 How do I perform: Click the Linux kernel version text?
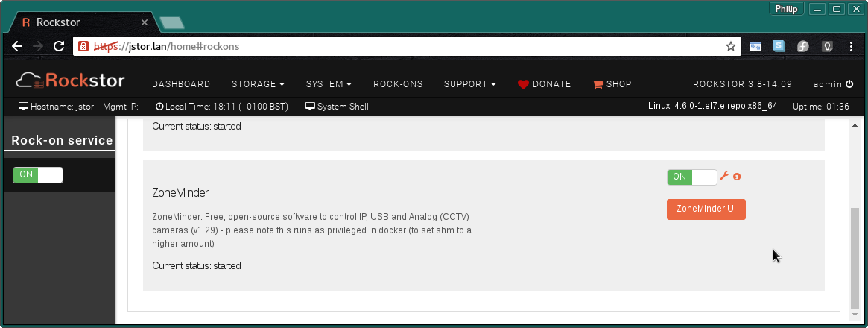coord(712,106)
